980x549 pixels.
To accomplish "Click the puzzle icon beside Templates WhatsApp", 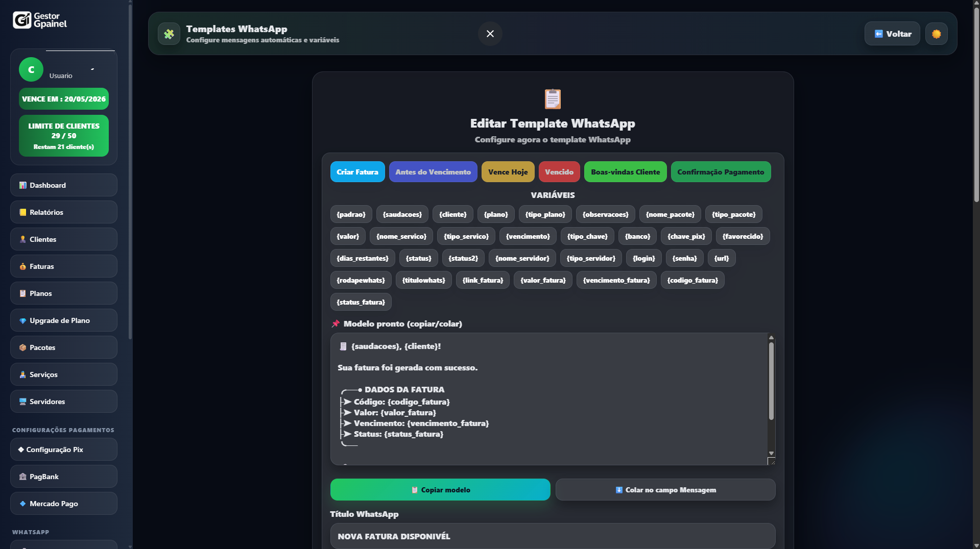I will (x=169, y=34).
